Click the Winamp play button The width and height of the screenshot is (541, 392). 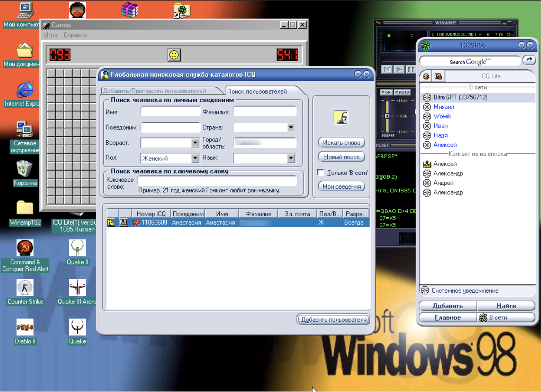point(399,70)
